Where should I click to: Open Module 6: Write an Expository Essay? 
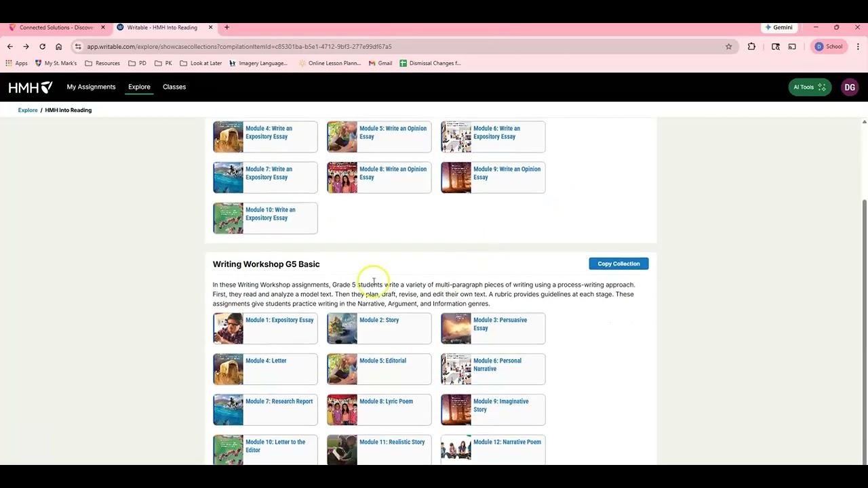493,137
